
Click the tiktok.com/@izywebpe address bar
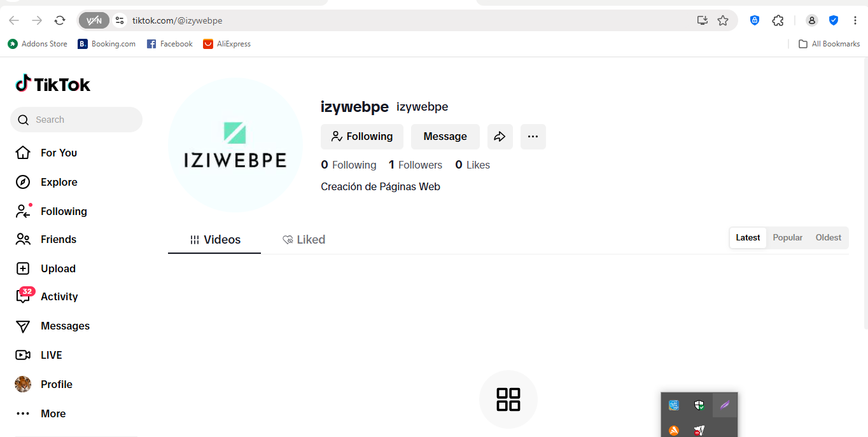click(407, 20)
